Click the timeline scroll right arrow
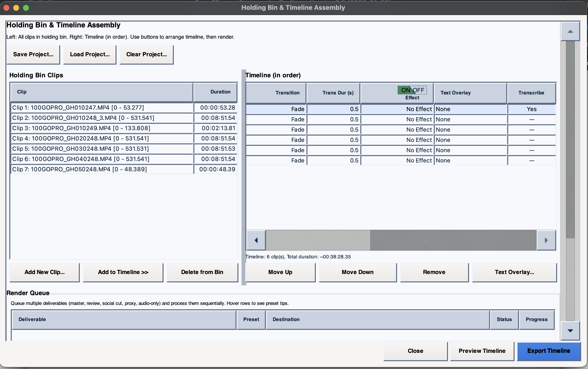Screen dimensions: 588x369 546,240
